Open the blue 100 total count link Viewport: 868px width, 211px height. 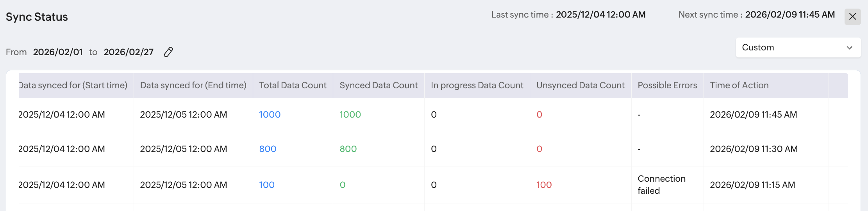tap(266, 185)
